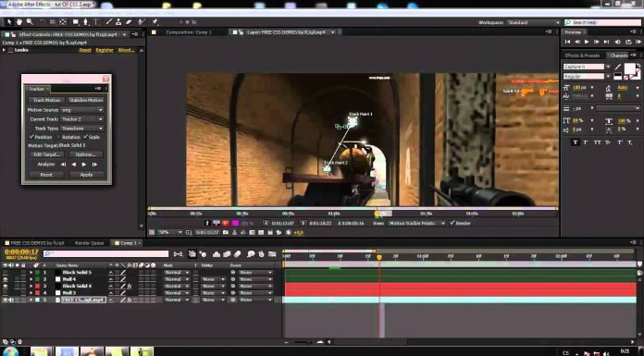
Task: Open Workspace Standard dropdown
Action: pyautogui.click(x=533, y=22)
